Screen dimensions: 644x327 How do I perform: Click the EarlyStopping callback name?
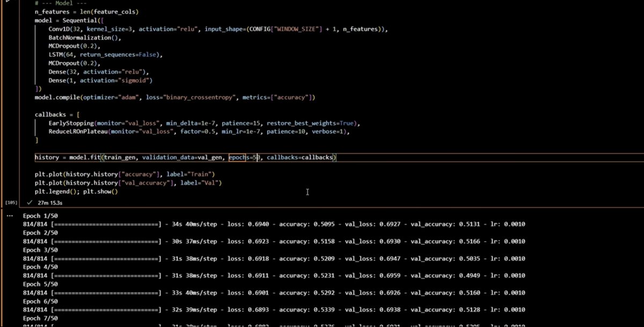(71, 123)
